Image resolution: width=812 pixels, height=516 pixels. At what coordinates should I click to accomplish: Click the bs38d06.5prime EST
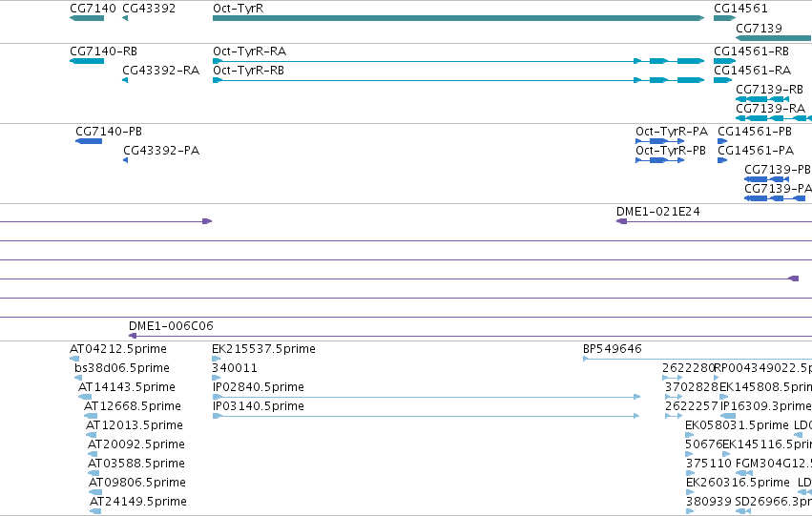click(79, 378)
